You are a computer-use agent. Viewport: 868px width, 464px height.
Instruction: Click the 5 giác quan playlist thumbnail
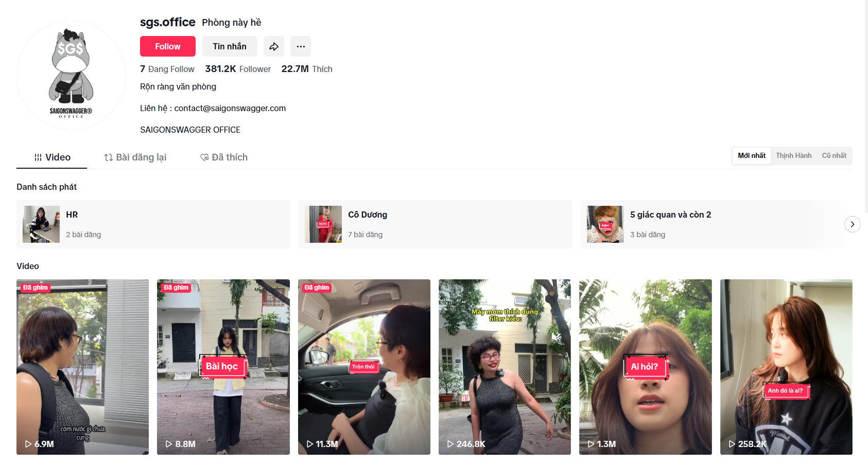point(605,224)
